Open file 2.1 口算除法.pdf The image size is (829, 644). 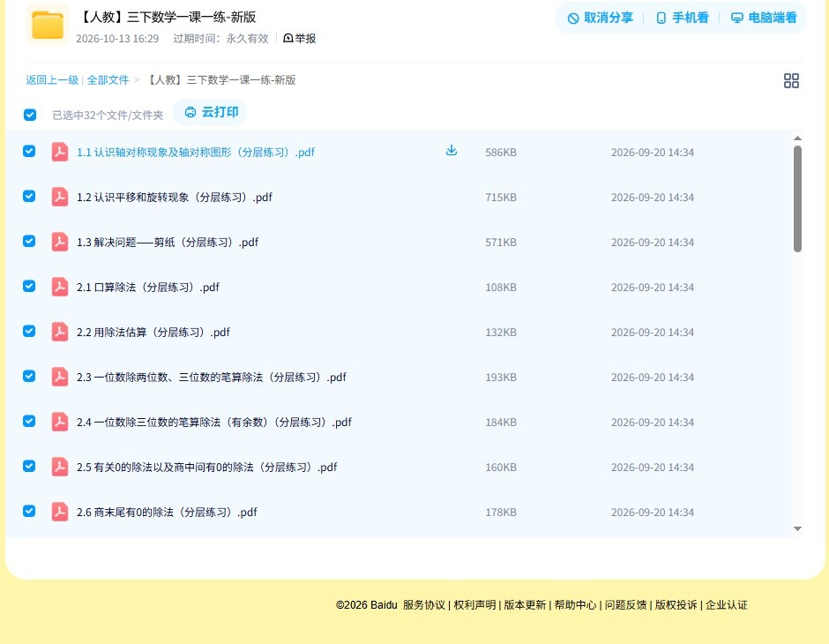pyautogui.click(x=148, y=287)
